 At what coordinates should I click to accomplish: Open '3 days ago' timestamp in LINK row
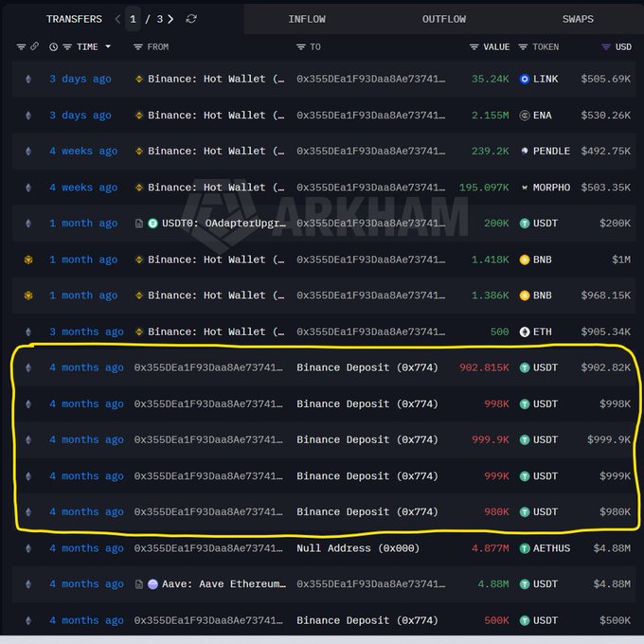[80, 79]
